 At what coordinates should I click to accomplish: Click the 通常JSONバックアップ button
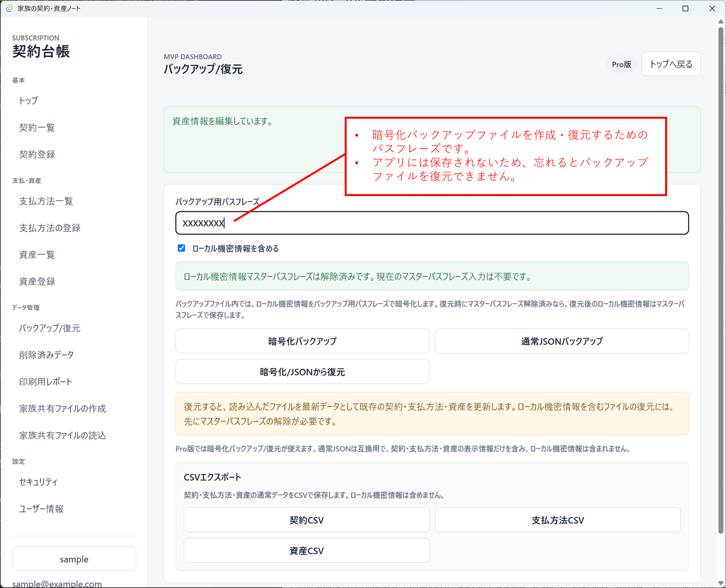click(x=562, y=341)
